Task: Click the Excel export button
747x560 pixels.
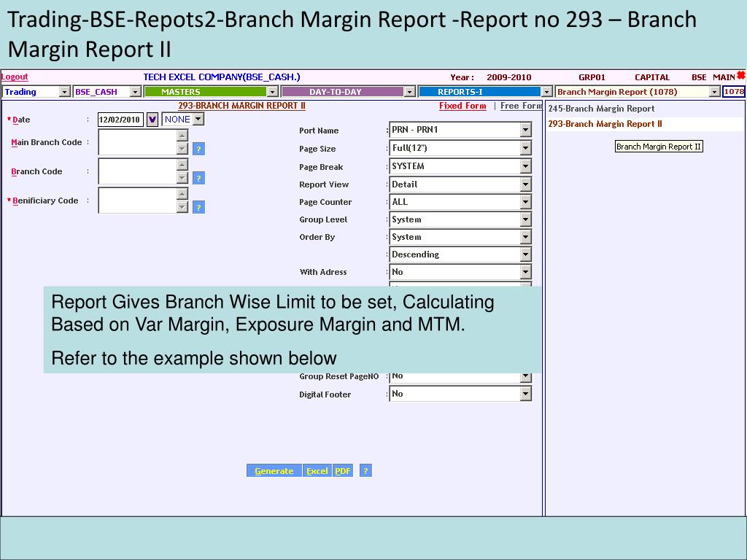Action: pos(317,471)
